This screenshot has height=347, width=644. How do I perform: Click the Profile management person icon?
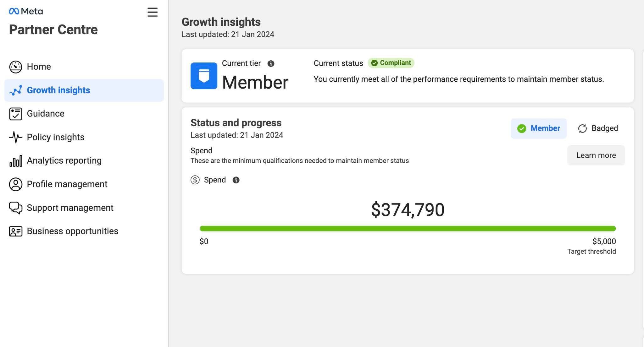pyautogui.click(x=15, y=184)
